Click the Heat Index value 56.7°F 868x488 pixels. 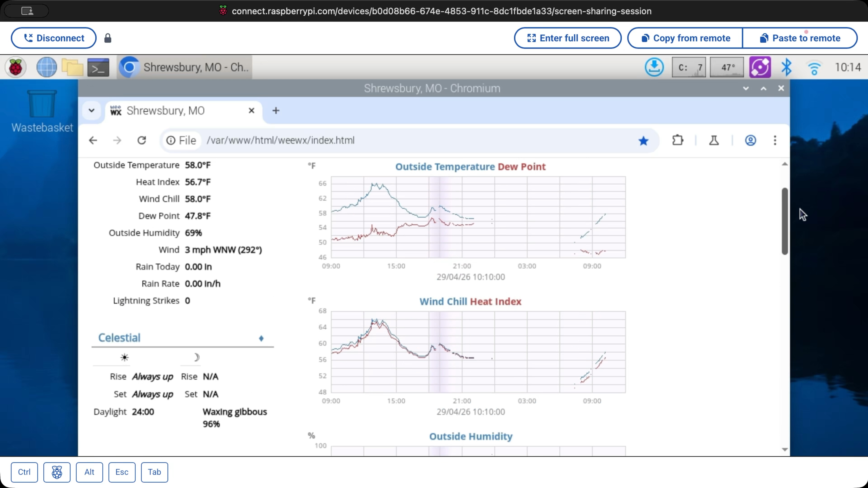click(198, 182)
